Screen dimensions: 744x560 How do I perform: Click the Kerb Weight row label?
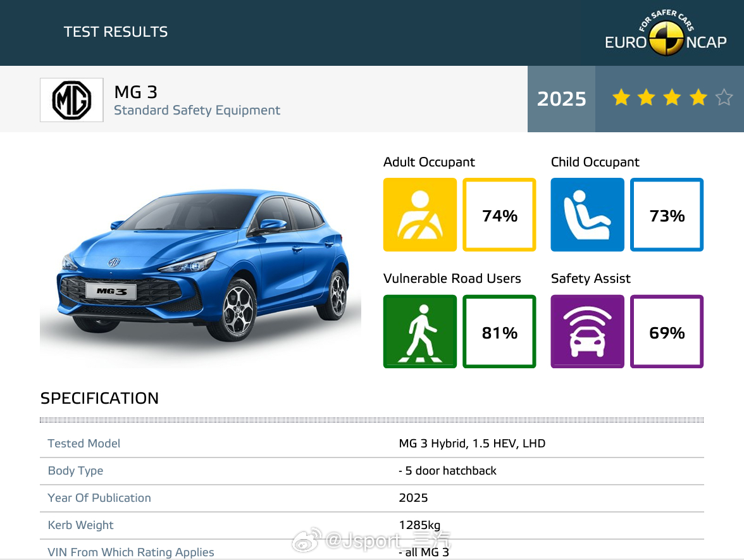click(x=81, y=525)
